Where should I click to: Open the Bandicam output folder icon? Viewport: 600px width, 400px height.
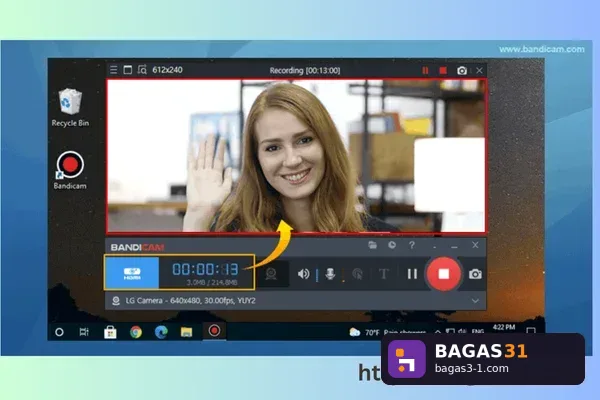click(x=372, y=245)
